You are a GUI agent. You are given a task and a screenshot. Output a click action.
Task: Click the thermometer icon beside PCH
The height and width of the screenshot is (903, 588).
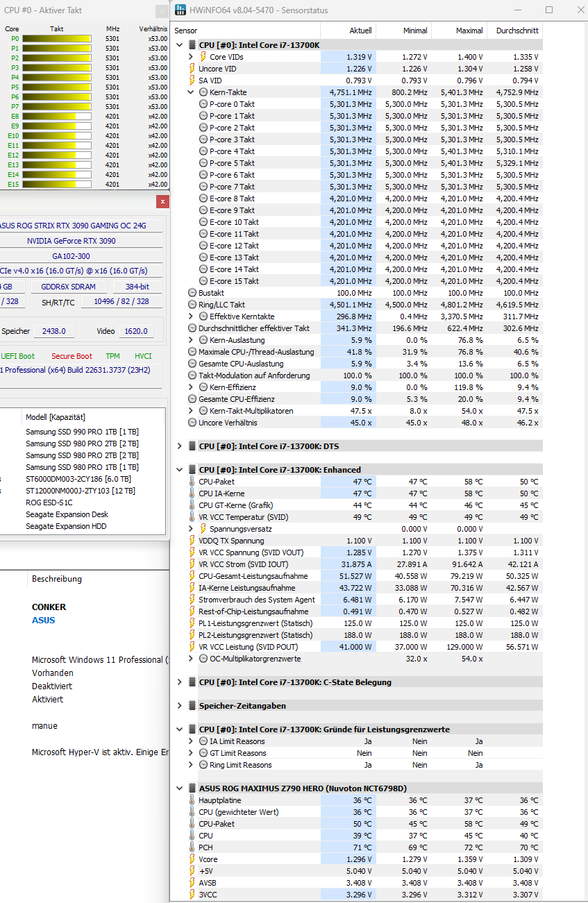192,847
